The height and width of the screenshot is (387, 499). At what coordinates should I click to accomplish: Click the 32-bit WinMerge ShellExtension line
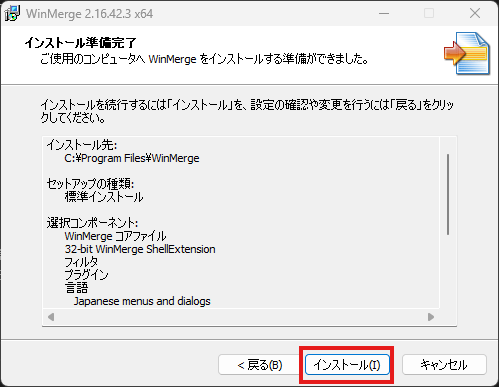(x=140, y=249)
